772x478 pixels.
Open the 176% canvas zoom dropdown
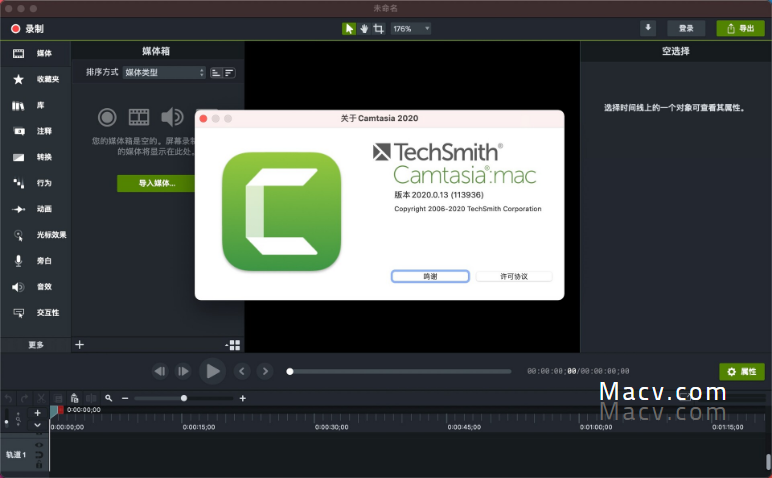411,29
